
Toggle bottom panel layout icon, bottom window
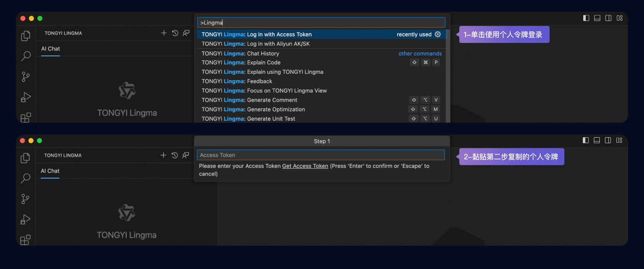597,140
